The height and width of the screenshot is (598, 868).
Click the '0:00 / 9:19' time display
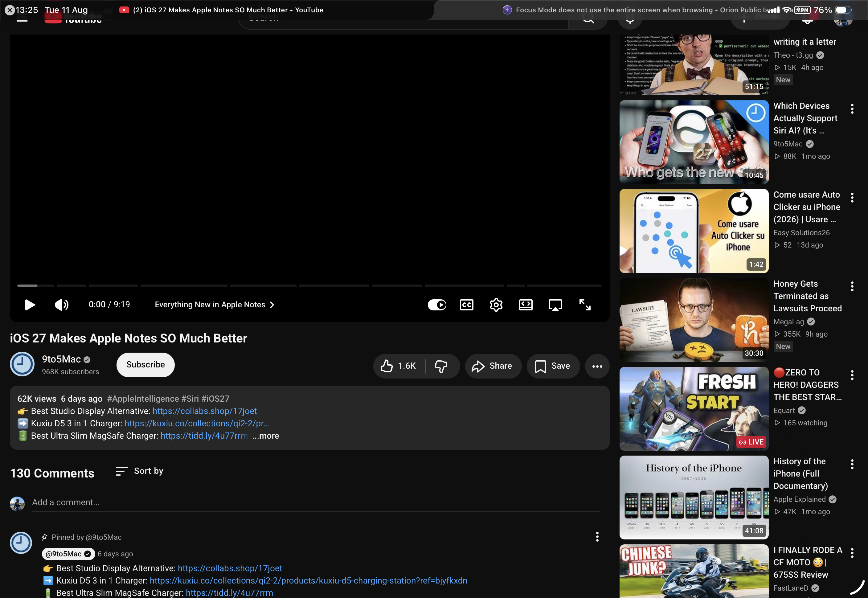(109, 304)
